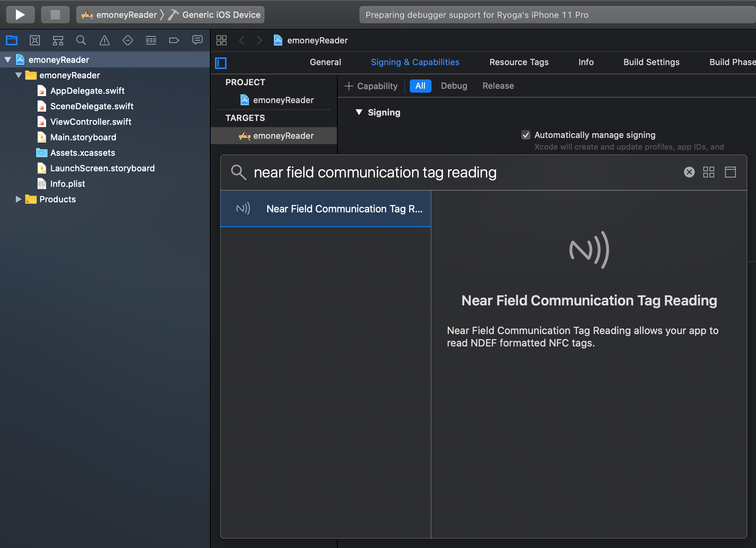Switch to the Build Settings tab

[x=651, y=62]
